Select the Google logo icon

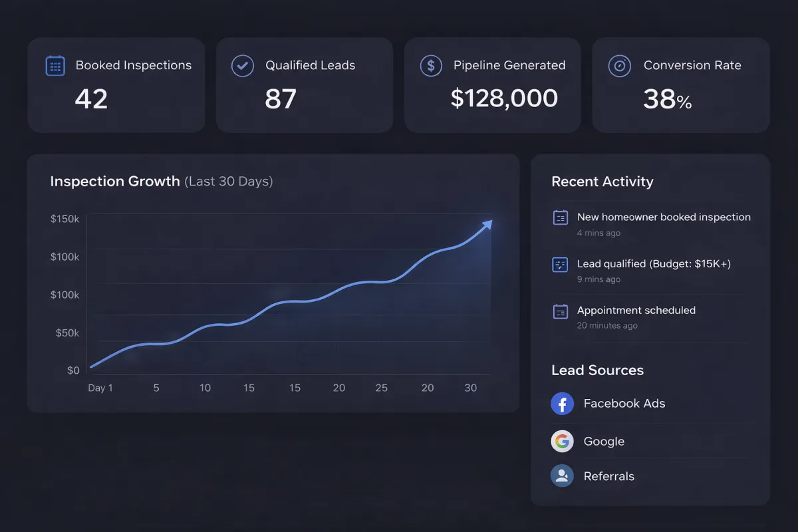(x=563, y=441)
